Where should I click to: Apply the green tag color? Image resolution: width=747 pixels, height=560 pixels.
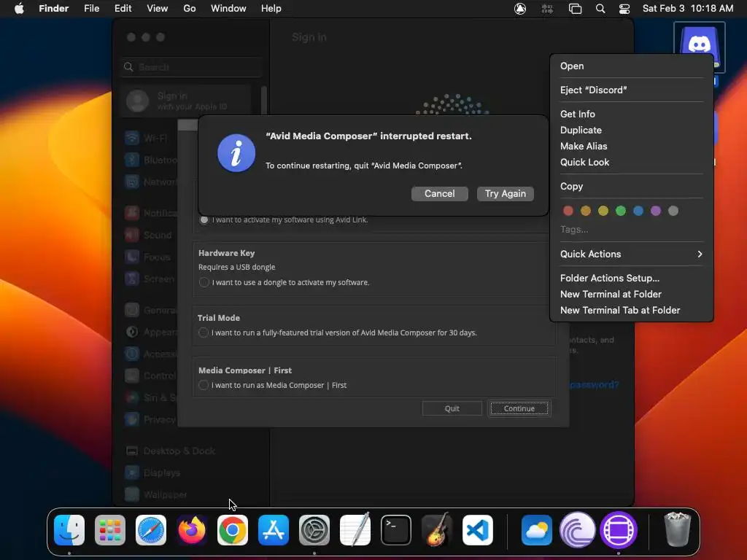pos(620,211)
